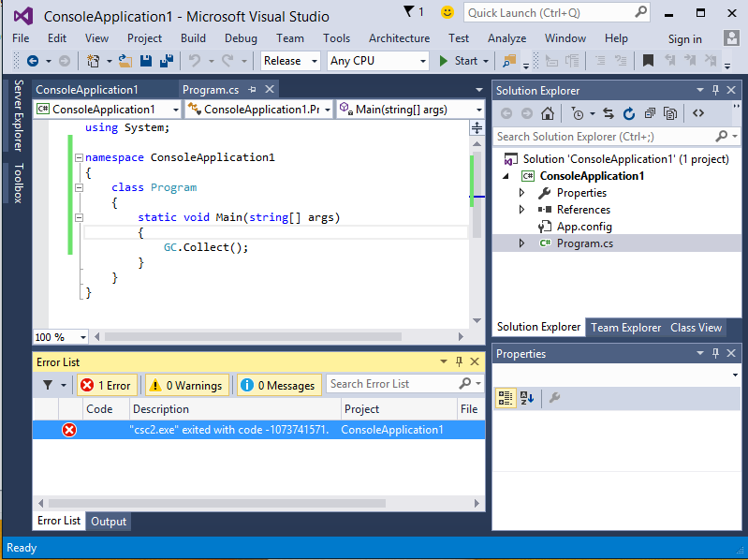Click the Open File folder icon
The image size is (748, 560).
tap(125, 61)
